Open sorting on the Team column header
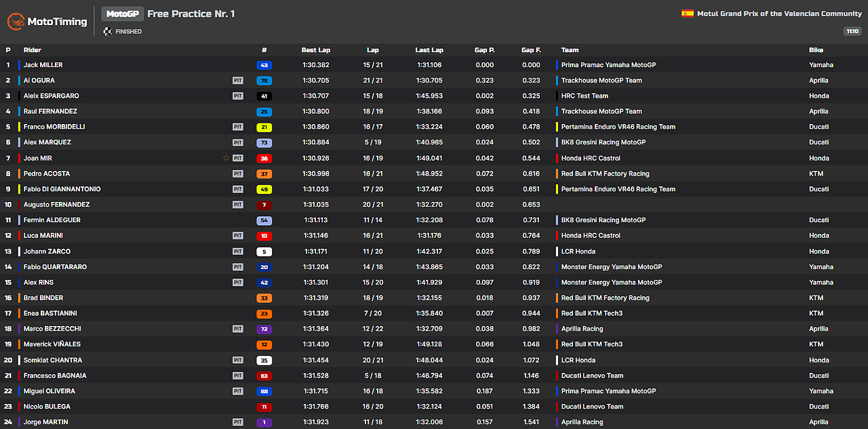This screenshot has height=429, width=868. [570, 49]
